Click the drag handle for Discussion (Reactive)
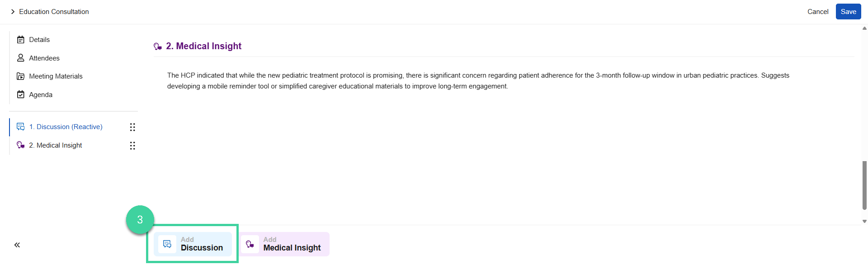 [132, 127]
